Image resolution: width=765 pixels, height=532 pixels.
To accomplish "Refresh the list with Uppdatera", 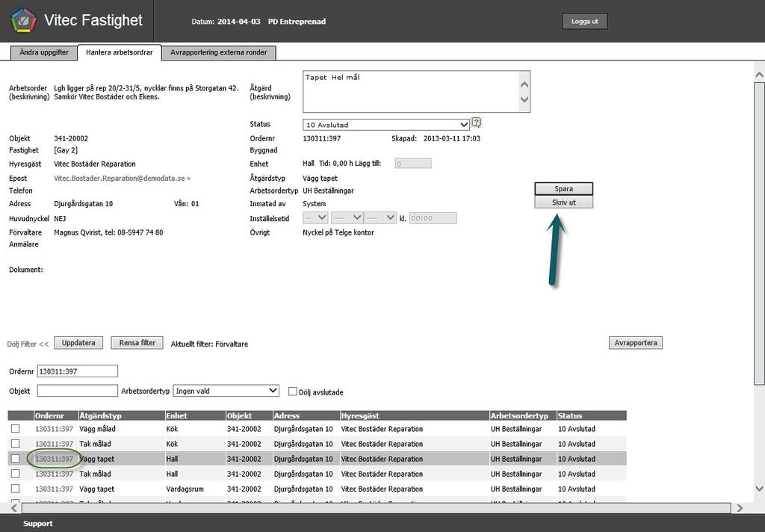I will pyautogui.click(x=78, y=343).
